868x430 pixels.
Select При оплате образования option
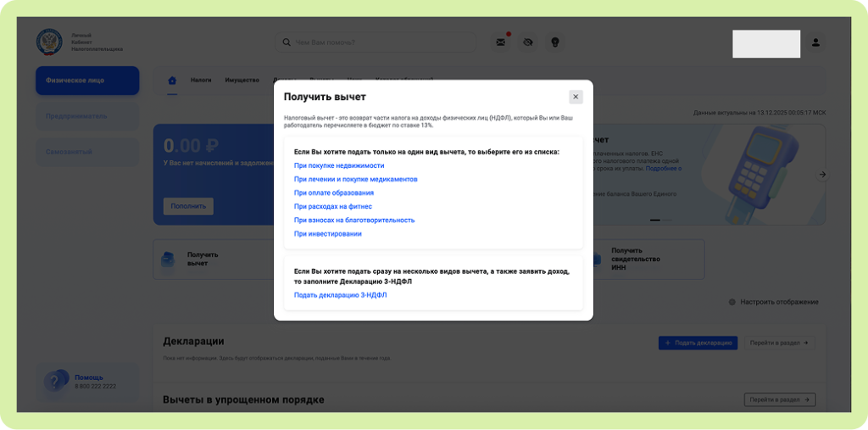(334, 193)
